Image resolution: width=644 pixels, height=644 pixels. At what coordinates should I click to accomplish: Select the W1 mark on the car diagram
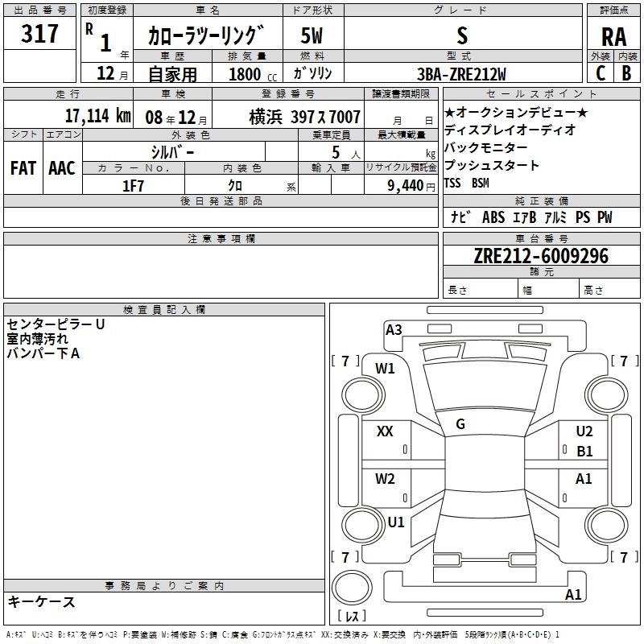coord(385,369)
